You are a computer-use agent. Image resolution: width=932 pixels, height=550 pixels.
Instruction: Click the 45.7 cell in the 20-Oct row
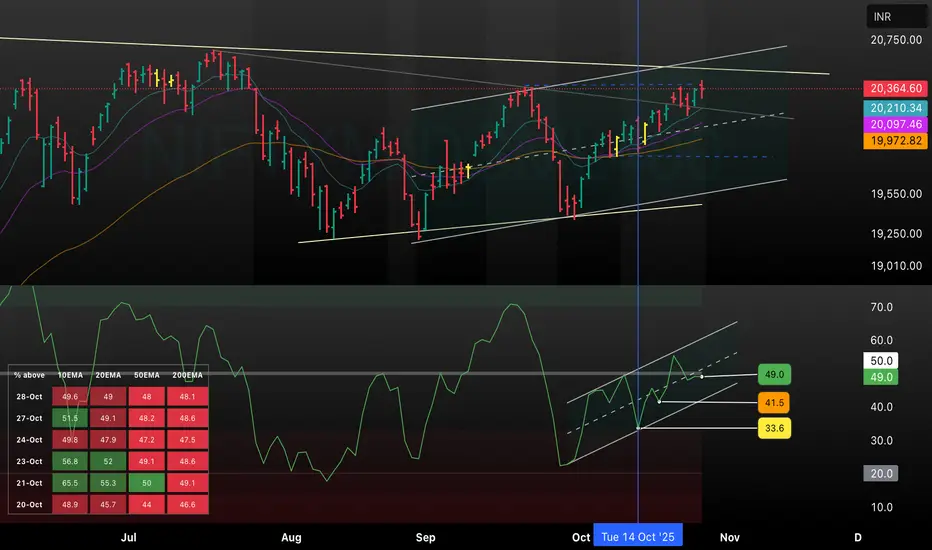(108, 505)
